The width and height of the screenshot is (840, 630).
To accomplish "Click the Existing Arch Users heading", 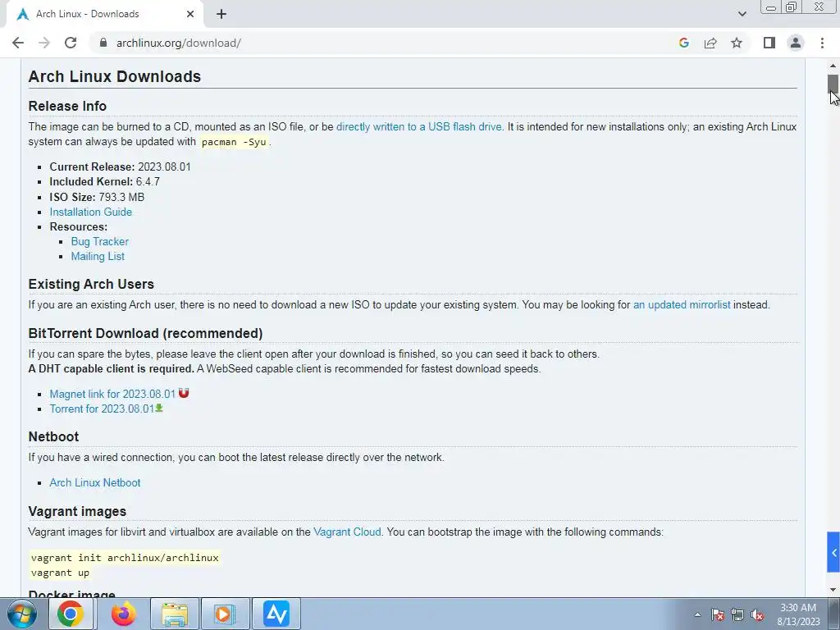I will 91,285.
